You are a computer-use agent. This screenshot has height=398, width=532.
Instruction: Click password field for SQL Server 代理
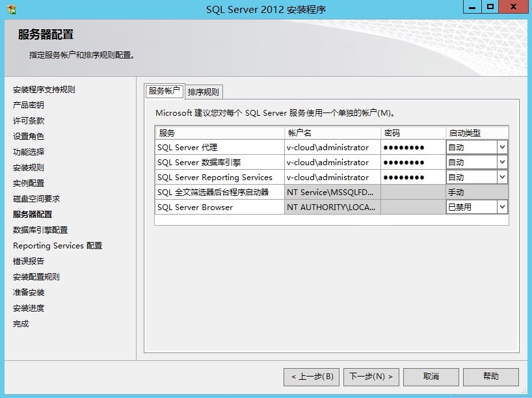tap(413, 147)
